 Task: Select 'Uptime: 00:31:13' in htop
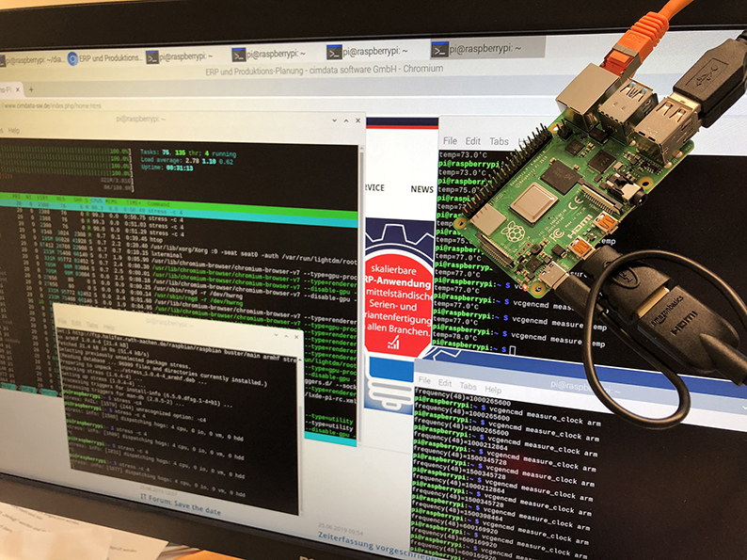tap(167, 168)
